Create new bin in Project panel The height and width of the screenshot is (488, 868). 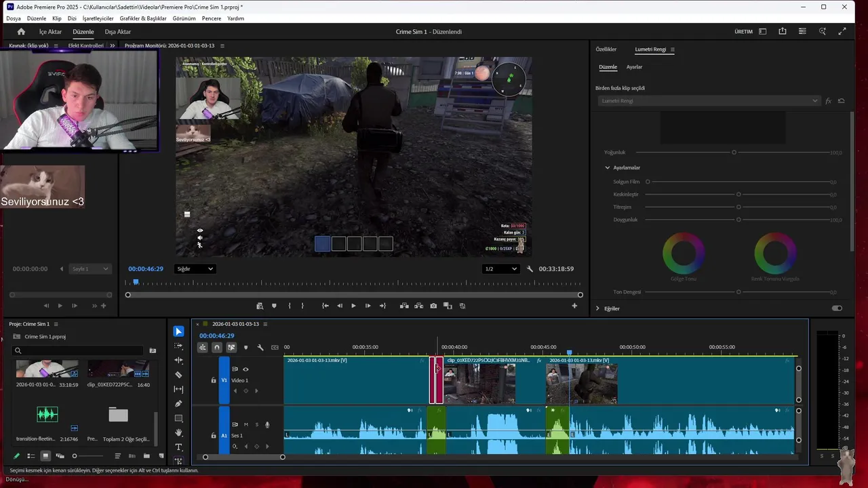click(146, 456)
